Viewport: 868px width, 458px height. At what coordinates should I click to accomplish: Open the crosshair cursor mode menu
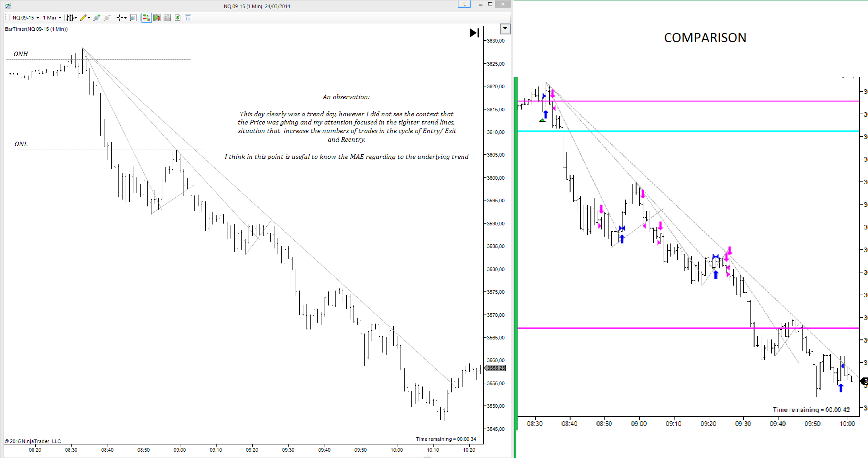[121, 18]
